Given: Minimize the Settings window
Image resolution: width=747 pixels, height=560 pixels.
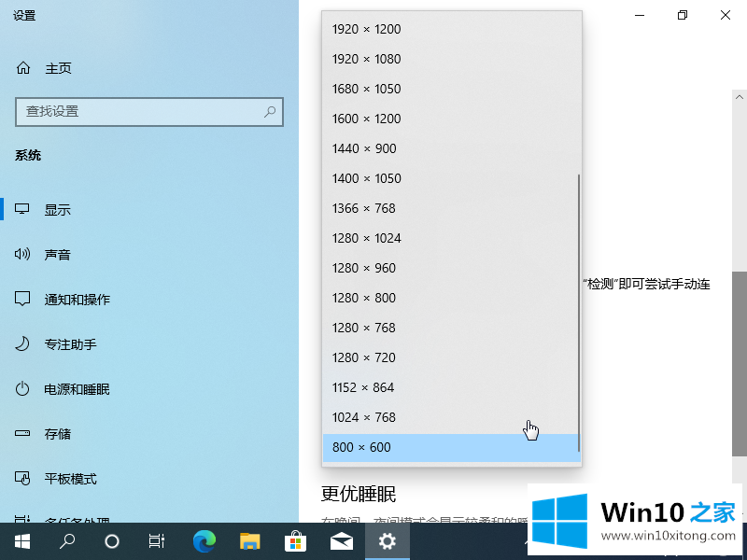Looking at the screenshot, I should pyautogui.click(x=640, y=15).
